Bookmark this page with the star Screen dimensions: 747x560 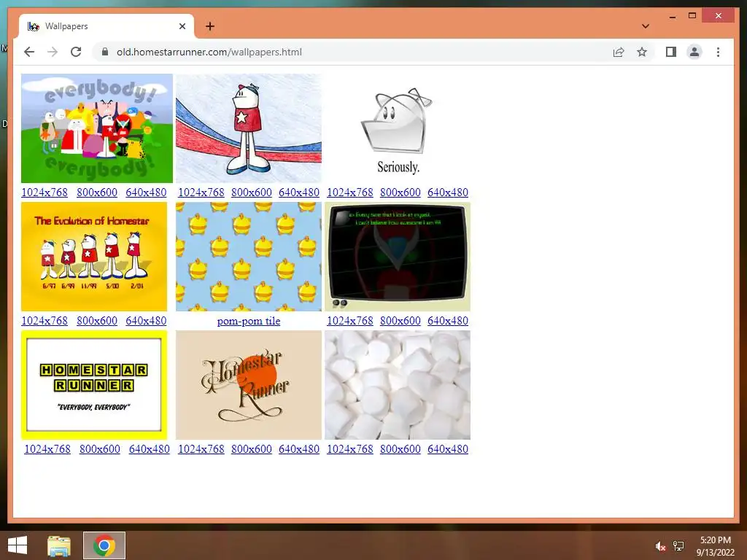[642, 52]
